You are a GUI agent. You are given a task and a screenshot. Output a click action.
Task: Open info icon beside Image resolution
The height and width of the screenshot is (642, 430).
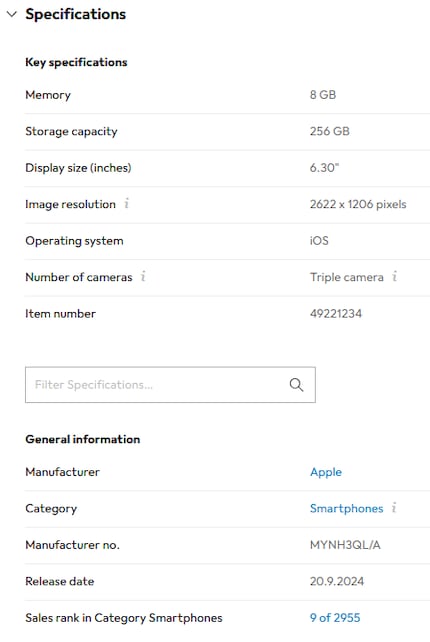coord(127,203)
